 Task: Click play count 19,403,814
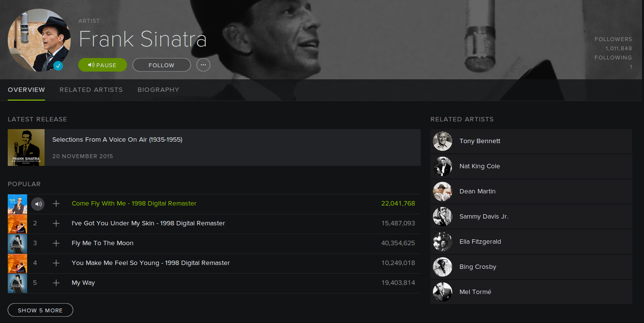point(398,283)
